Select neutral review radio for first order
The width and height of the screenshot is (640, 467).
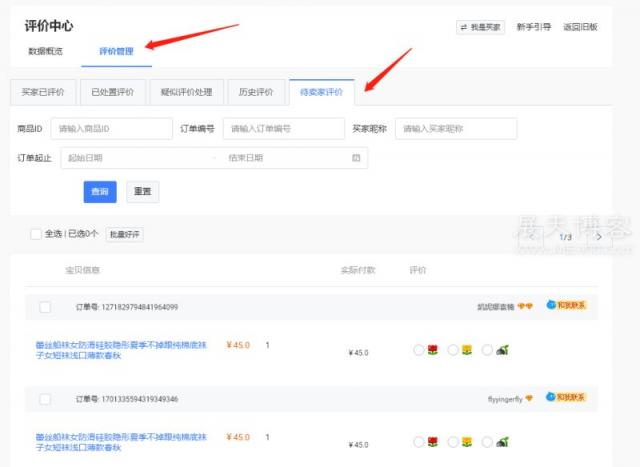(453, 350)
